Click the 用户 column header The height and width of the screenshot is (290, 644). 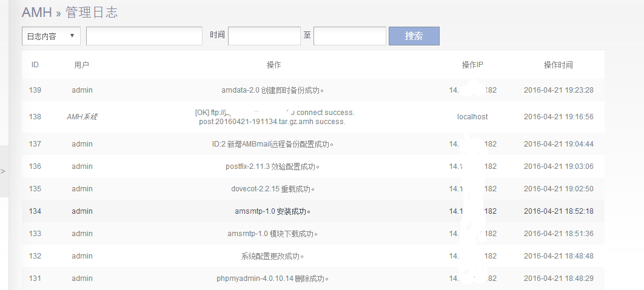(82, 65)
